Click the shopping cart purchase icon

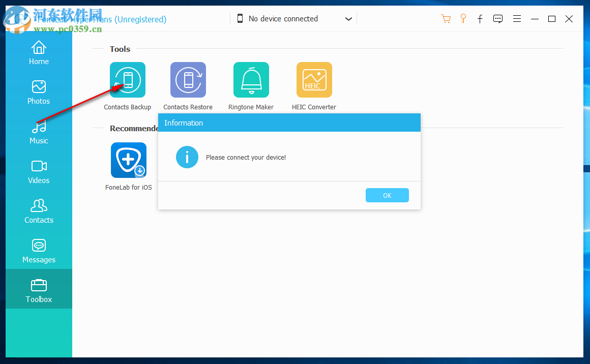pos(446,18)
